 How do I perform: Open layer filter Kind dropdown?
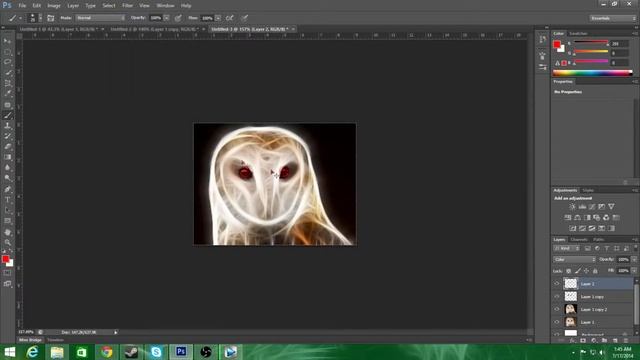(x=567, y=249)
